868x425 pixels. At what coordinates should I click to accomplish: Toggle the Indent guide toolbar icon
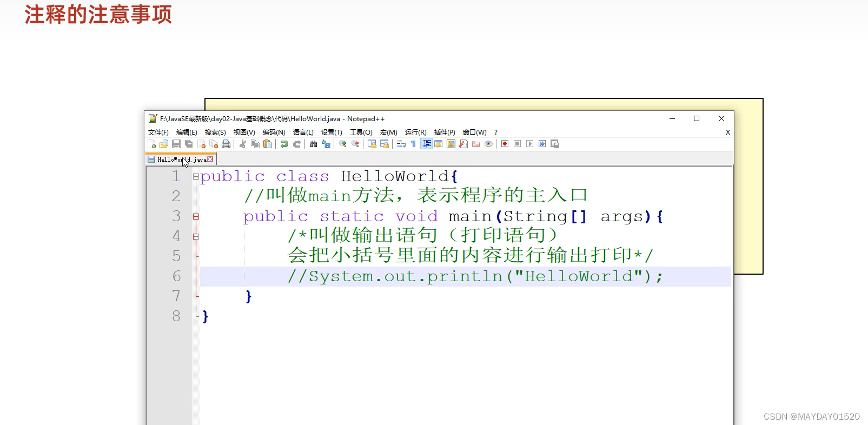click(426, 144)
